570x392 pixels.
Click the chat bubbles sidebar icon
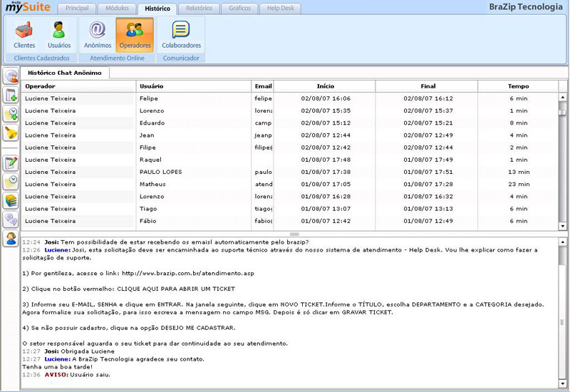pos(11,220)
